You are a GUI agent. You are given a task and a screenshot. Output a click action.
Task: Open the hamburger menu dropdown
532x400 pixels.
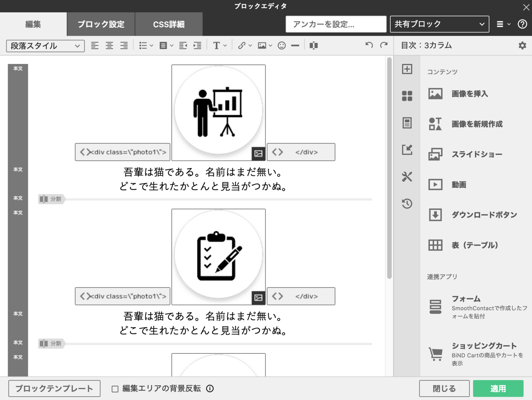pyautogui.click(x=503, y=24)
